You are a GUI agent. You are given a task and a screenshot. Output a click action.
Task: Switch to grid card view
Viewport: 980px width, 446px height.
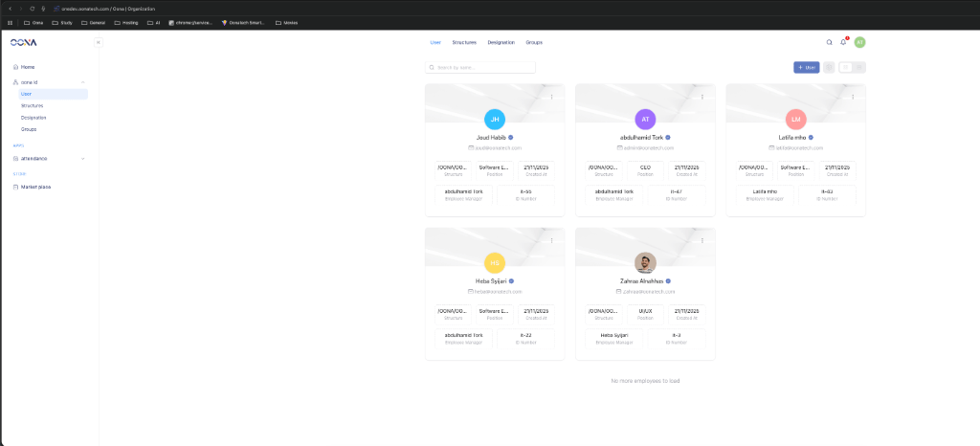click(845, 67)
